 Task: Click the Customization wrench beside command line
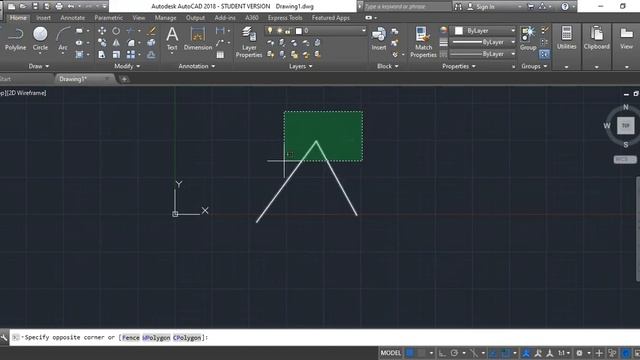tap(4, 338)
